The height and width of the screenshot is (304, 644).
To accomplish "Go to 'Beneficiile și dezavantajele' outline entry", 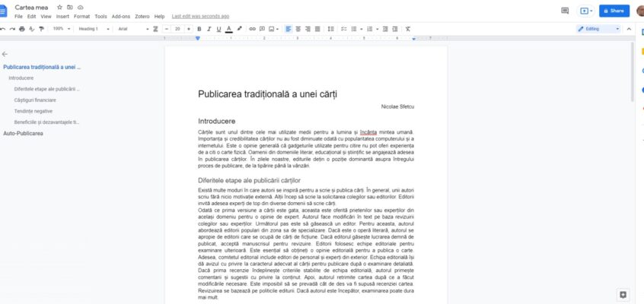I will pyautogui.click(x=47, y=122).
